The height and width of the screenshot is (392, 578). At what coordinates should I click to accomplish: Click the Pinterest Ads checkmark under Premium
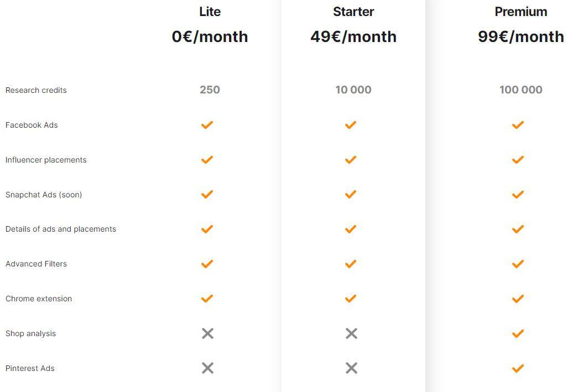coord(518,368)
